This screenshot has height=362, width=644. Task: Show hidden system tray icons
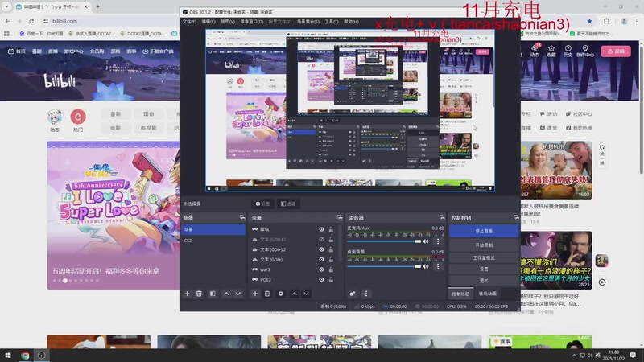[x=574, y=356]
